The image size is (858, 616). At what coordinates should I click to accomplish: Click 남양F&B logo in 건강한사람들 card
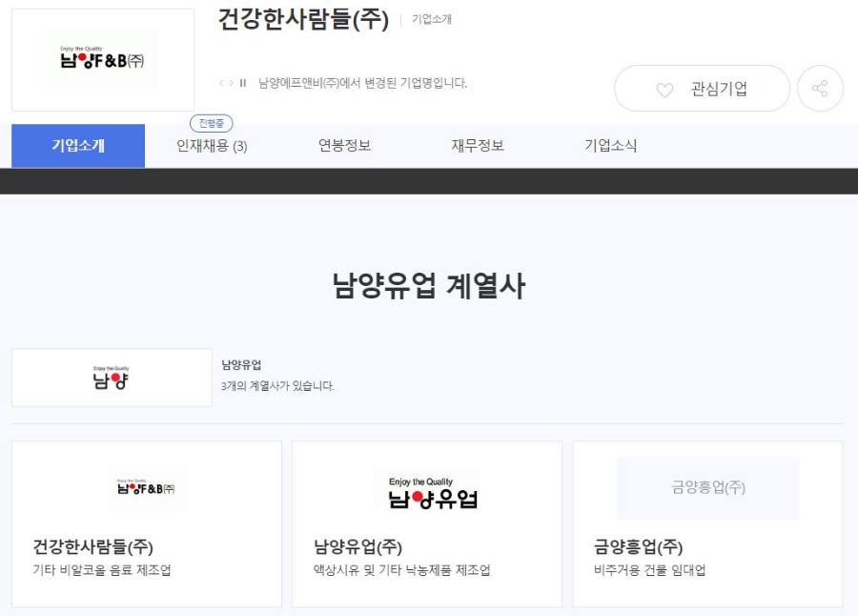click(x=146, y=487)
